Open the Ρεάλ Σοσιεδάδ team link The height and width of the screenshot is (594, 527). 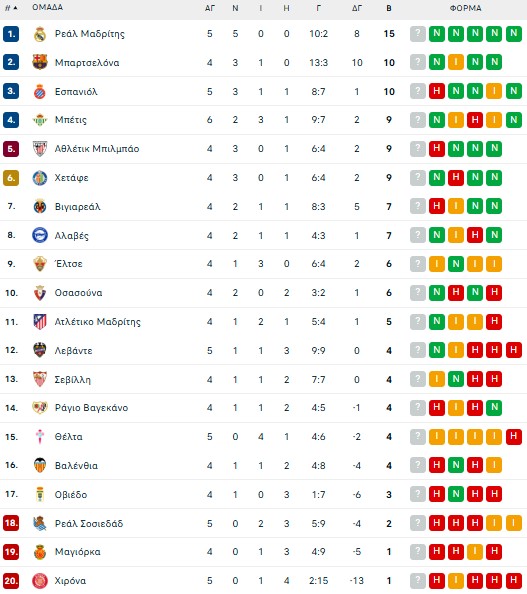[89, 524]
